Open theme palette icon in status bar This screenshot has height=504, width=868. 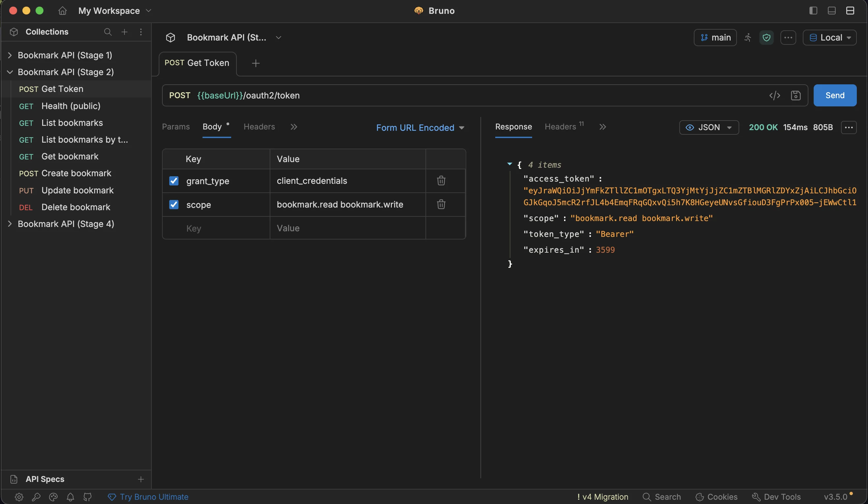pyautogui.click(x=53, y=497)
